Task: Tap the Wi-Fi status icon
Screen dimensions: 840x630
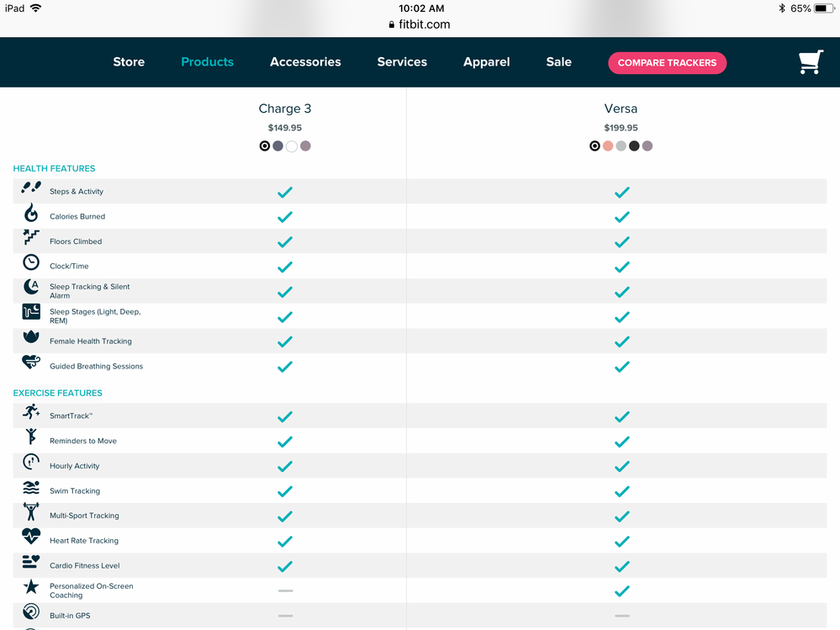Action: 36,8
